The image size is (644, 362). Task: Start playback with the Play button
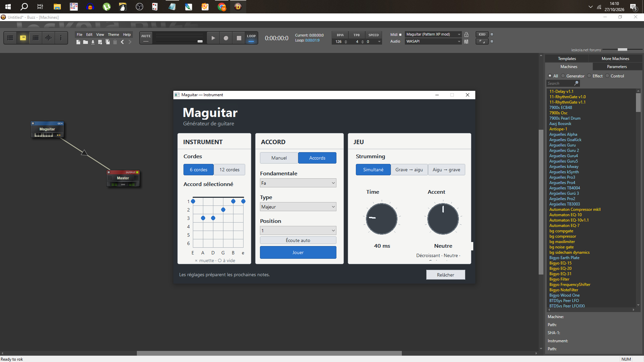click(213, 38)
